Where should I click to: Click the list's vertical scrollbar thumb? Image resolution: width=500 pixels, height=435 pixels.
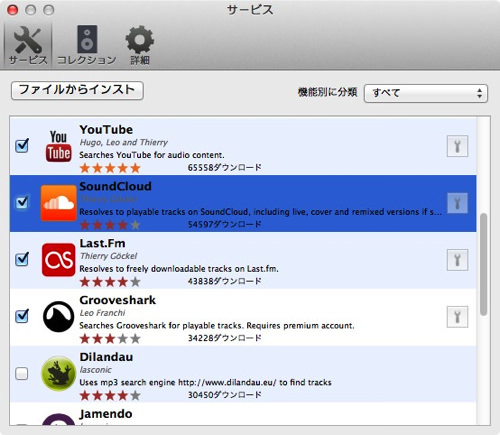(483, 264)
